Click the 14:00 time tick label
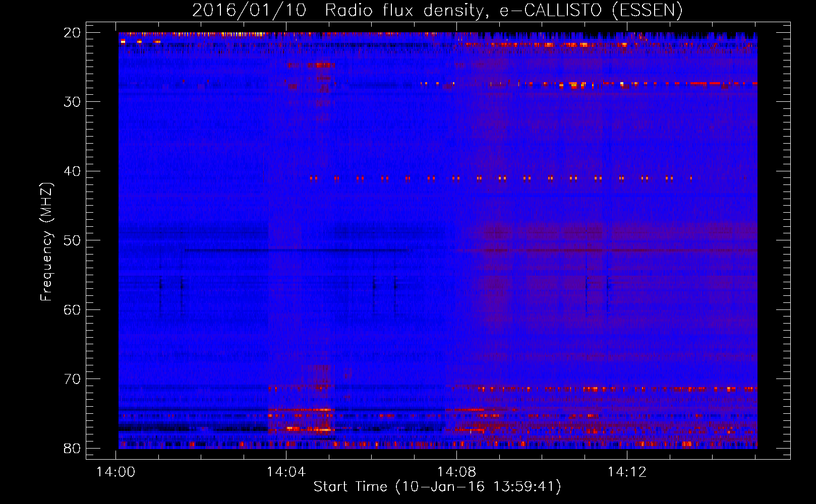The image size is (816, 504). 116,472
